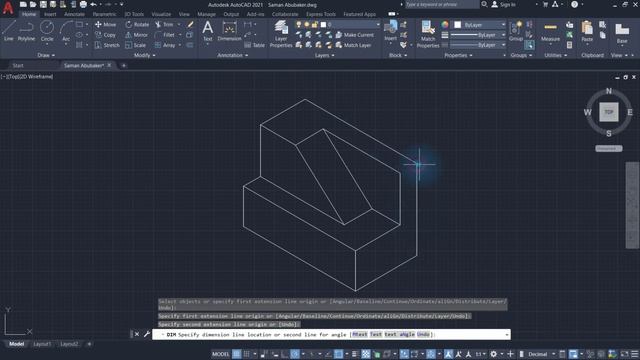Click the Mirror tool

tap(136, 35)
